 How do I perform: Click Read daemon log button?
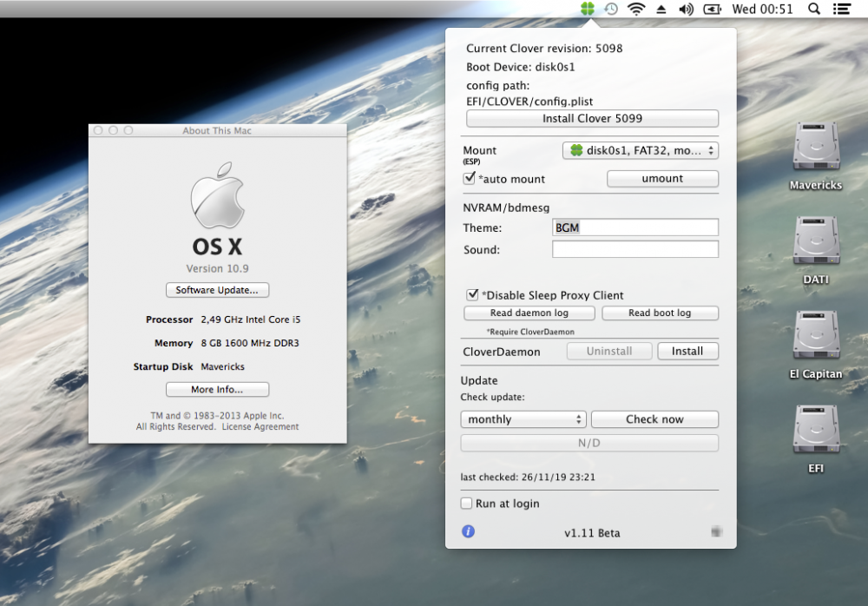(x=529, y=313)
